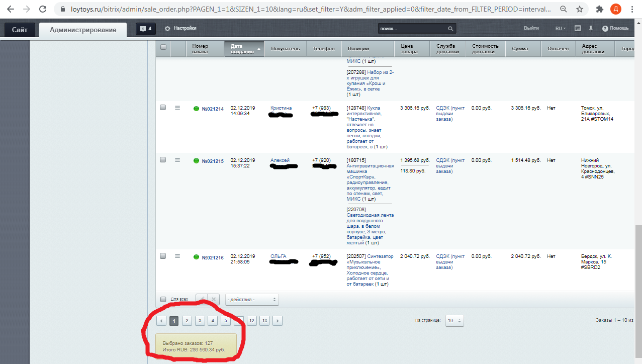The height and width of the screenshot is (364, 642).
Task: Click the green status dot of order №021216
Action: (197, 257)
